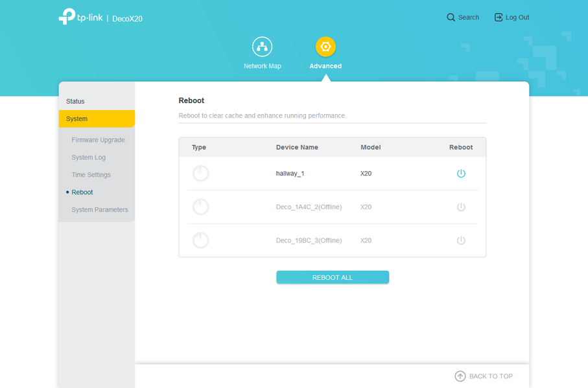The image size is (588, 388).
Task: Click the Reboot page heading
Action: [191, 100]
